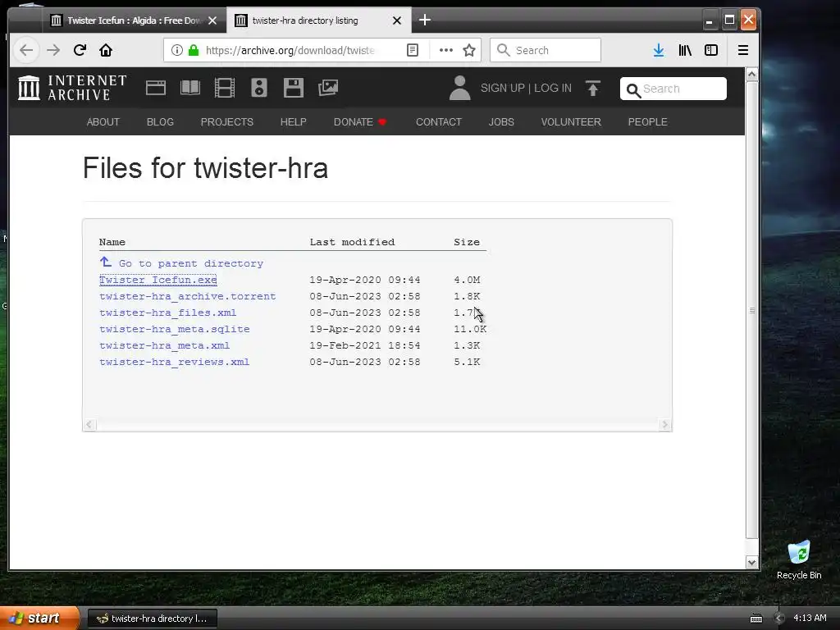
Task: Open twister-hra_reviews.xml link
Action: (175, 362)
